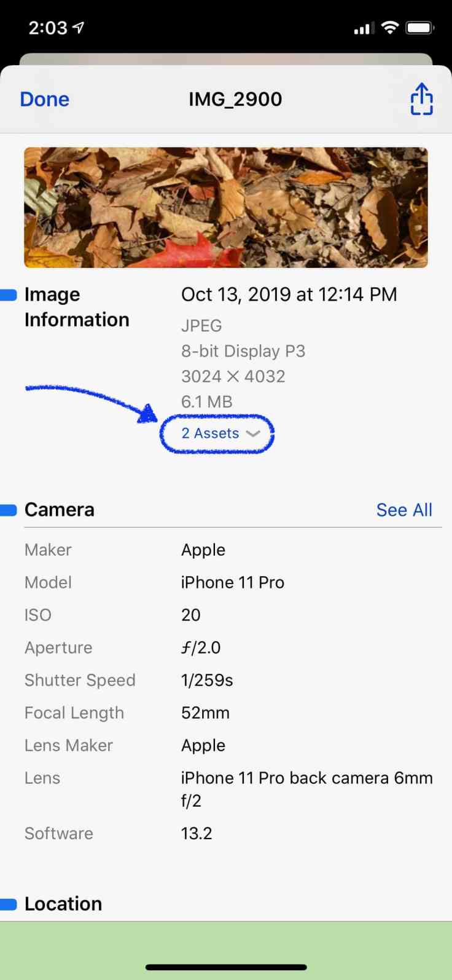This screenshot has height=980, width=452.
Task: Collapse the asset list via its chevron
Action: pyautogui.click(x=253, y=433)
